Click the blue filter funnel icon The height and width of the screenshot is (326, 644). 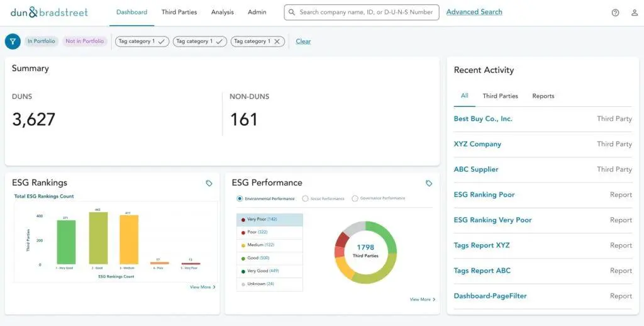(x=13, y=42)
